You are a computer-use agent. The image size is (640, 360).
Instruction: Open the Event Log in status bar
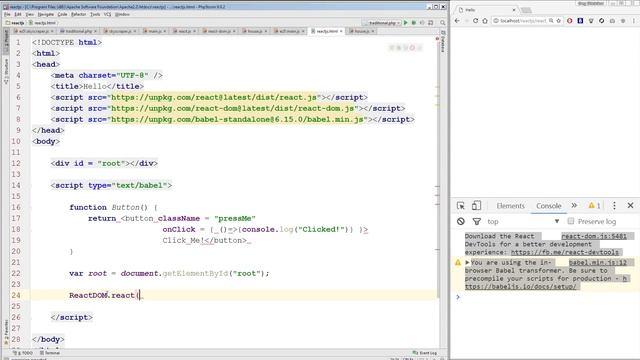tap(425, 353)
